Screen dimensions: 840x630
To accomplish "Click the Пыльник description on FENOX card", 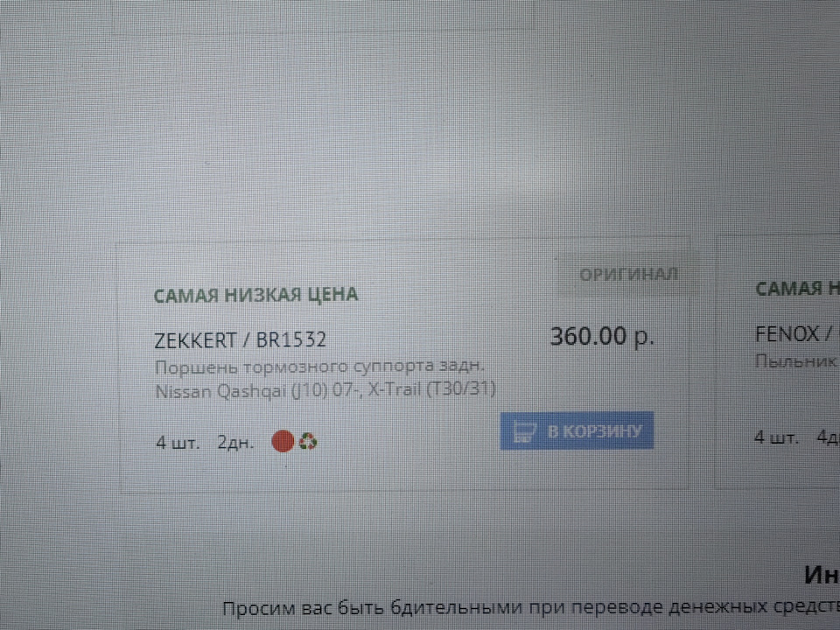I will tap(797, 361).
